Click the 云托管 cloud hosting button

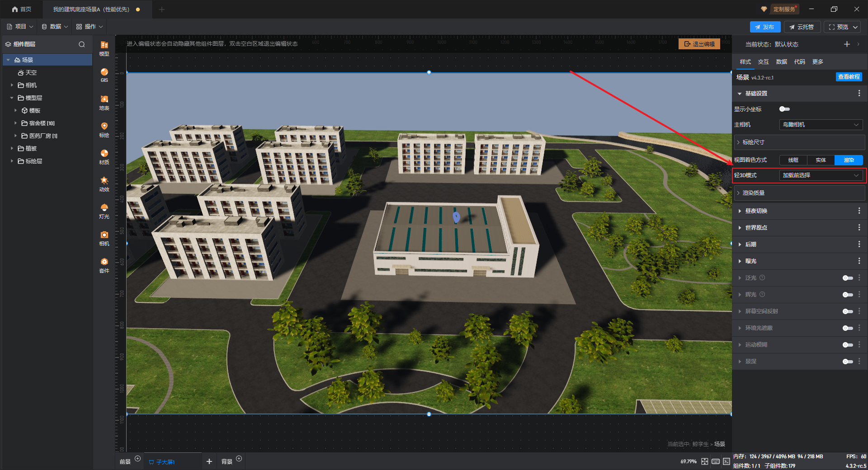pyautogui.click(x=802, y=27)
